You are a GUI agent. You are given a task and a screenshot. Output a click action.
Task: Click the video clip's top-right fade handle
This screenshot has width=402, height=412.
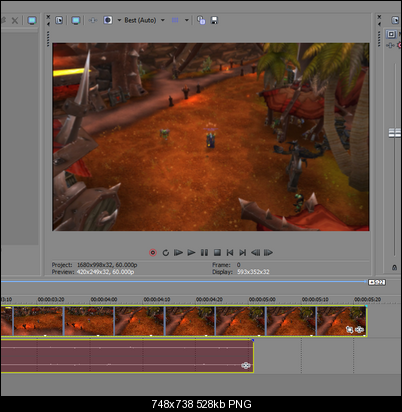[366, 306]
